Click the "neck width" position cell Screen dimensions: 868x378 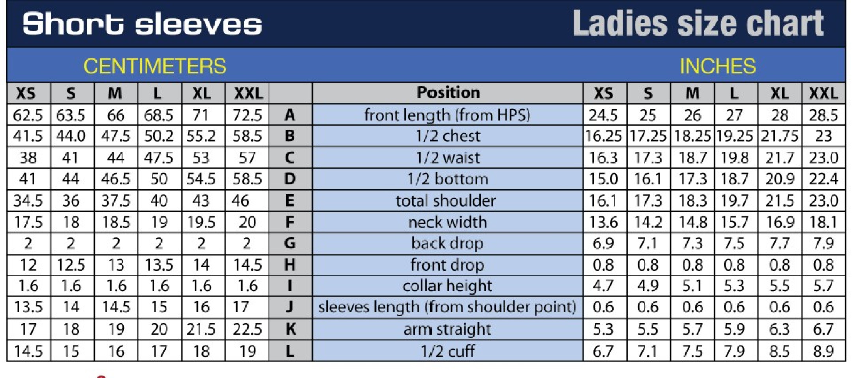point(447,222)
